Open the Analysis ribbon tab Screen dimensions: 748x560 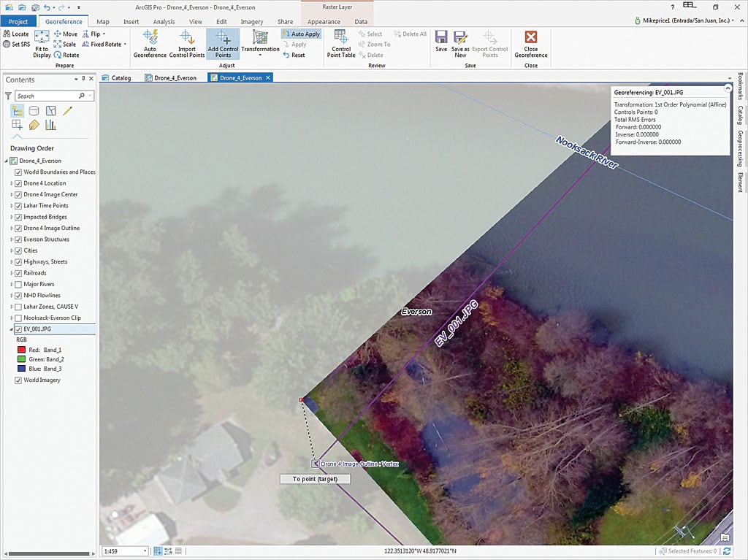(x=164, y=21)
